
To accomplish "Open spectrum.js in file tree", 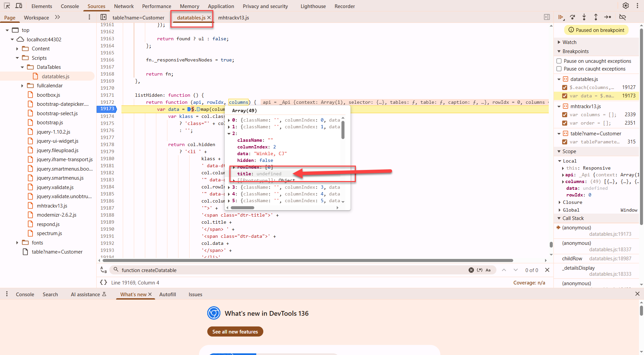I will (49, 233).
